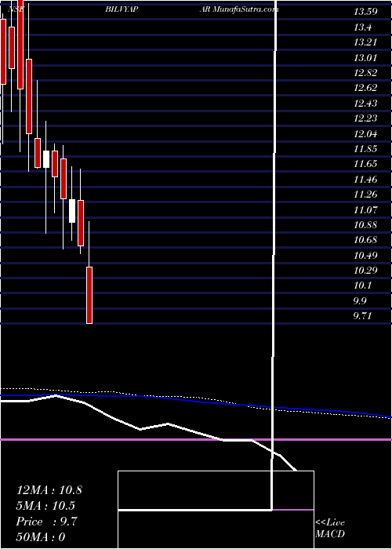This screenshot has height=549, width=392.
Task: Click the 13.59 price axis label
Action: [x=365, y=12]
